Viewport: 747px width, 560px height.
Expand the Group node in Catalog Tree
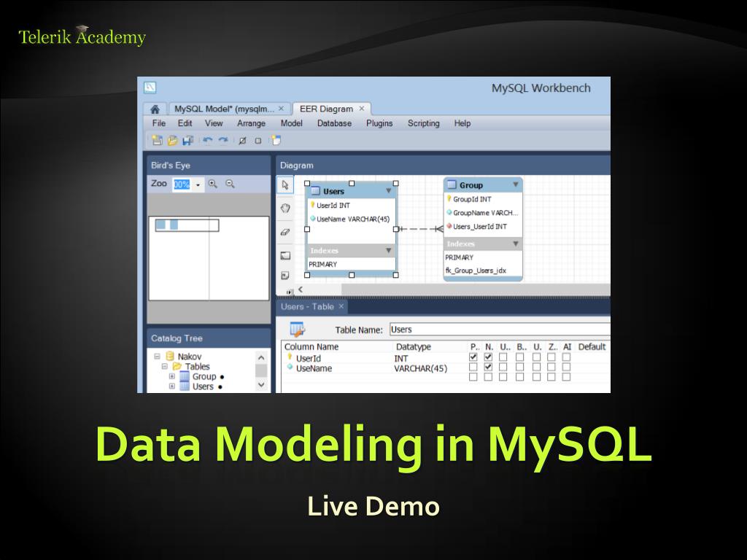coord(172,376)
